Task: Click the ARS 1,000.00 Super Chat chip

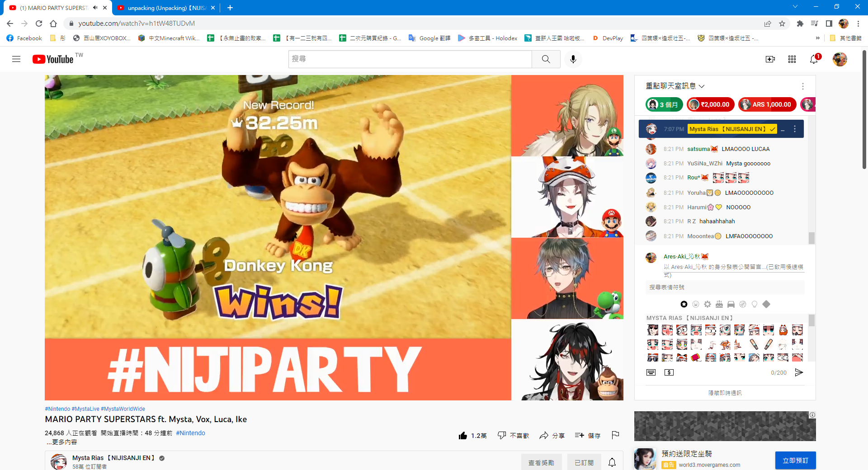Action: (x=767, y=104)
